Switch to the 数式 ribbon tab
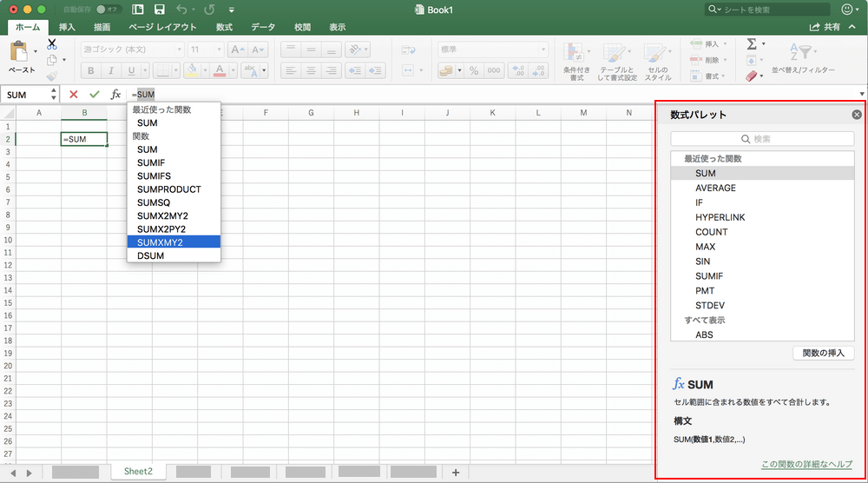The height and width of the screenshot is (483, 868). 224,27
